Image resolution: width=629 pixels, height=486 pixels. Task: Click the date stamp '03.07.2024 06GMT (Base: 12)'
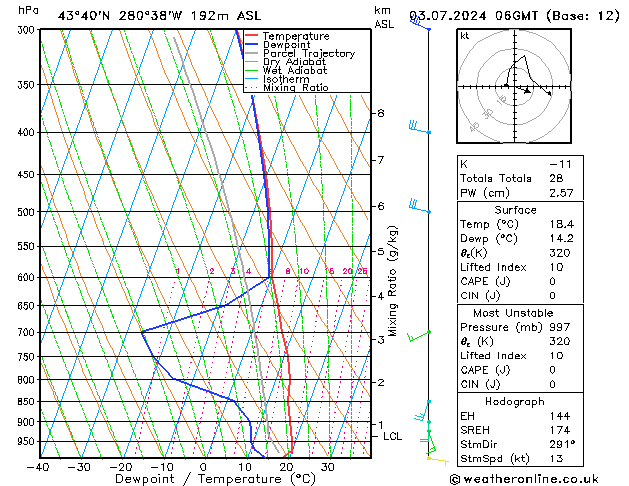[514, 16]
